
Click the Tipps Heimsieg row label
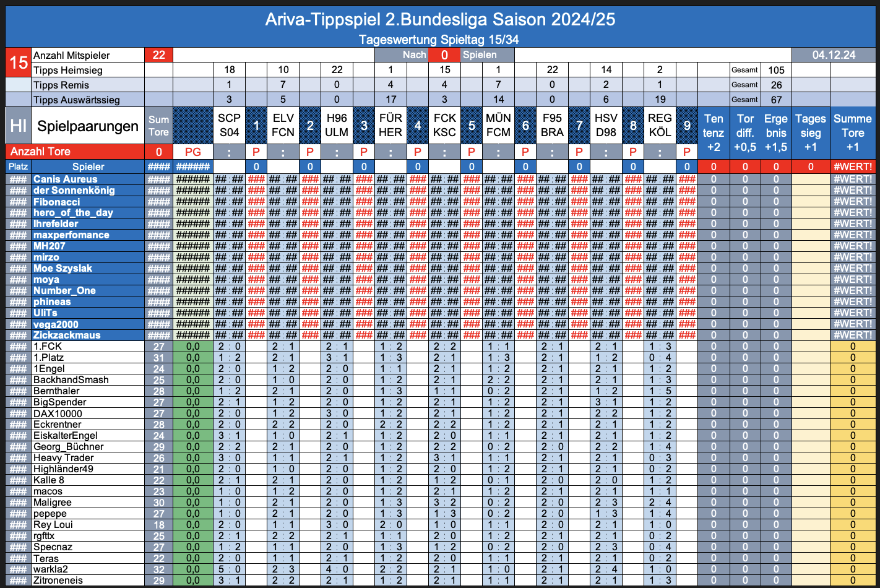(68, 70)
